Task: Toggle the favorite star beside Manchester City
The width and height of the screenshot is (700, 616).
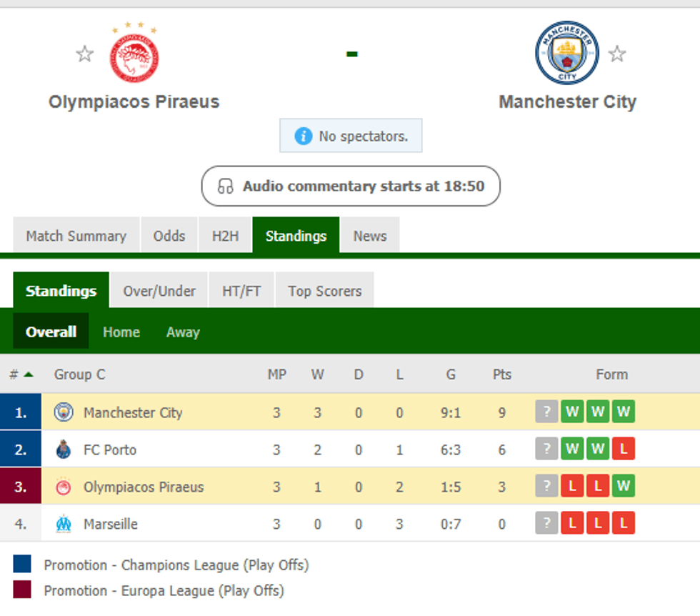Action: point(617,54)
